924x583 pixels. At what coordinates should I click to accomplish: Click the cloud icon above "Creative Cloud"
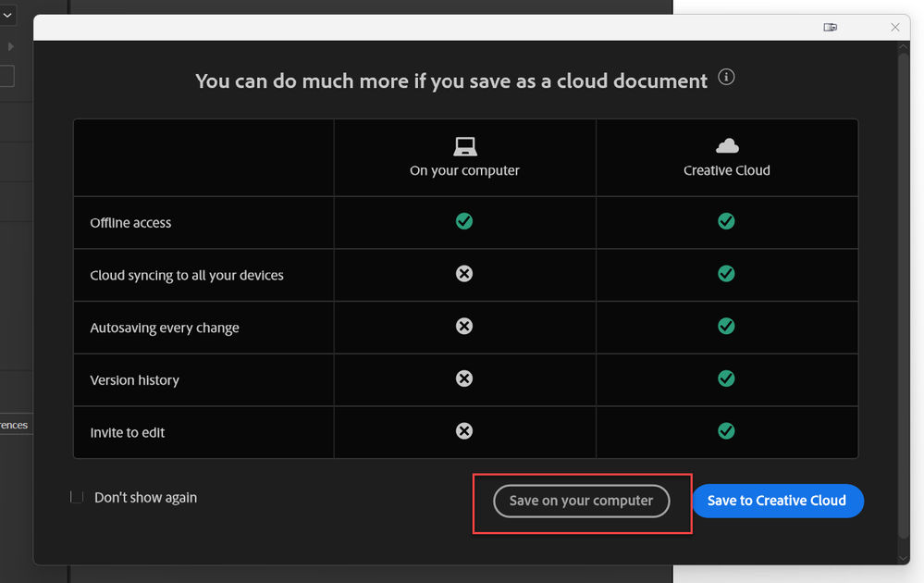[727, 144]
